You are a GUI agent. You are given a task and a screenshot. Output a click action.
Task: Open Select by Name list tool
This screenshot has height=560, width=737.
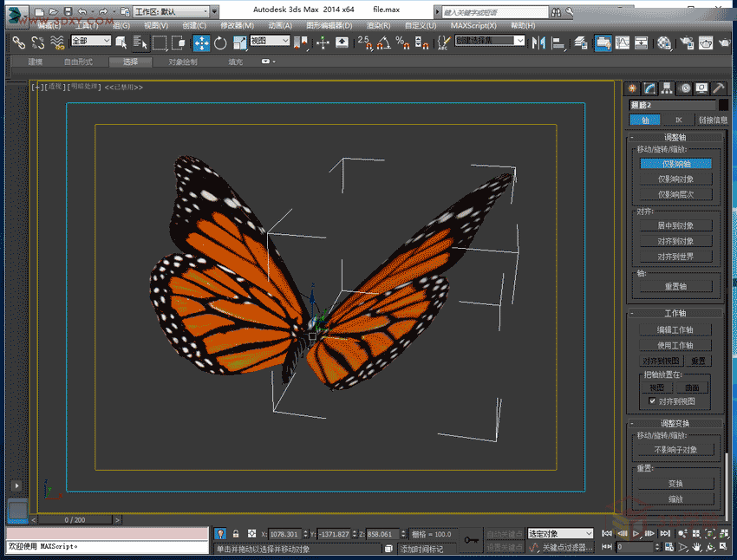tap(140, 42)
